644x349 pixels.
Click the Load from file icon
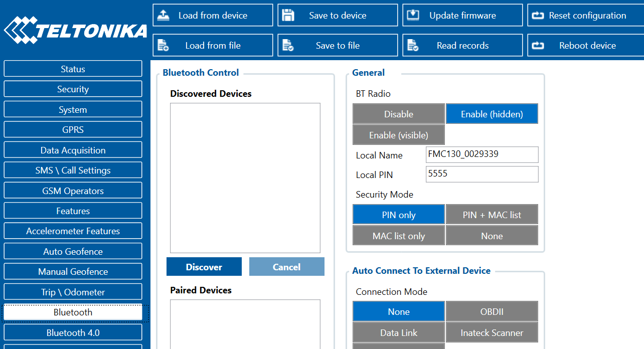click(164, 46)
